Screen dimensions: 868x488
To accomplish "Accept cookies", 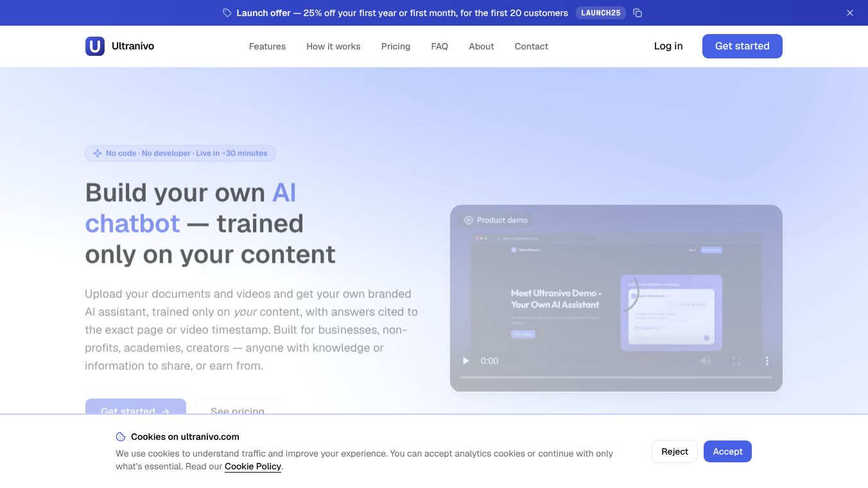I will coord(727,451).
